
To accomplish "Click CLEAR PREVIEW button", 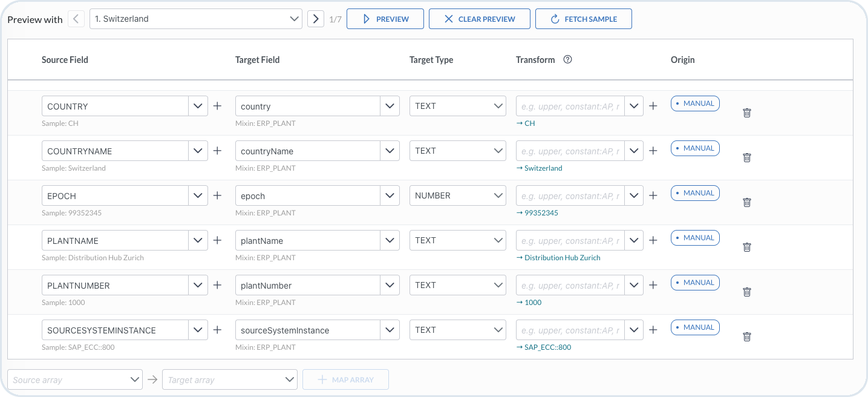I will (x=480, y=19).
